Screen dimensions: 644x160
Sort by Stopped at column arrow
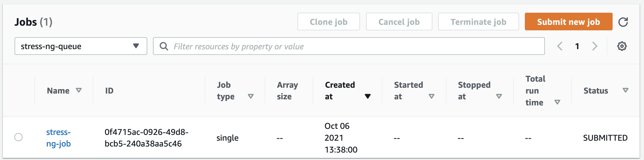tap(499, 96)
